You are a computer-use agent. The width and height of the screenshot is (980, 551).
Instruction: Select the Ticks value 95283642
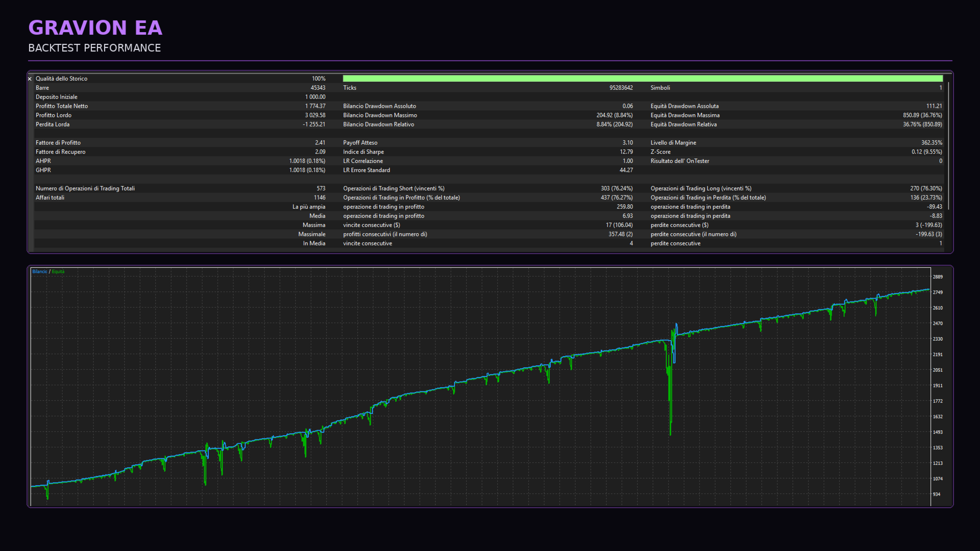tap(621, 88)
